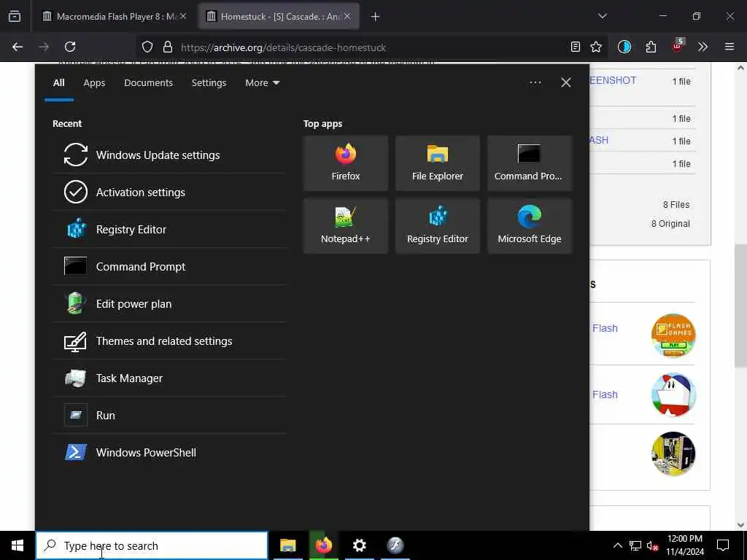This screenshot has width=747, height=560.
Task: Launch Task Manager from Recent list
Action: (x=169, y=378)
